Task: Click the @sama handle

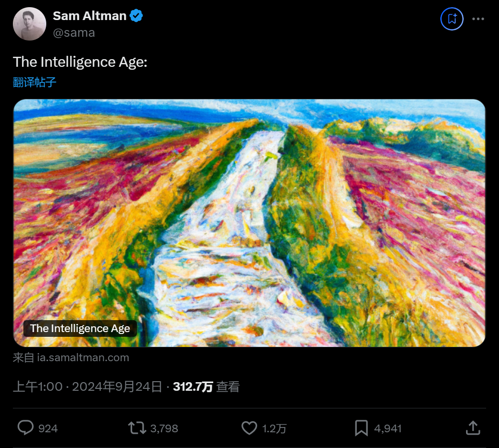Action: [74, 32]
